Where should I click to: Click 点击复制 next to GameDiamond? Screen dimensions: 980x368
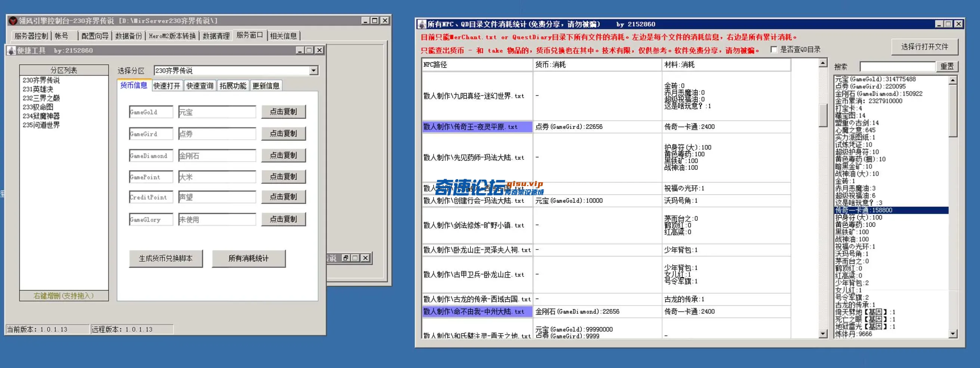coord(283,155)
